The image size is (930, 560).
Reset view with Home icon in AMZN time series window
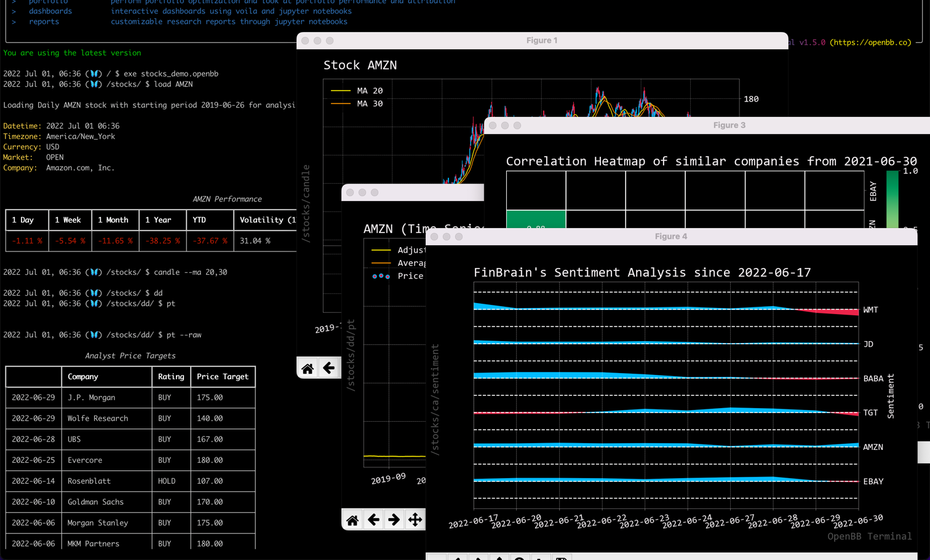pyautogui.click(x=352, y=520)
